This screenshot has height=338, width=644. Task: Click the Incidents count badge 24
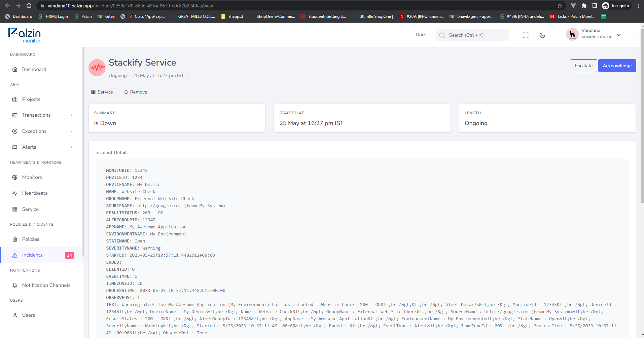tap(69, 255)
